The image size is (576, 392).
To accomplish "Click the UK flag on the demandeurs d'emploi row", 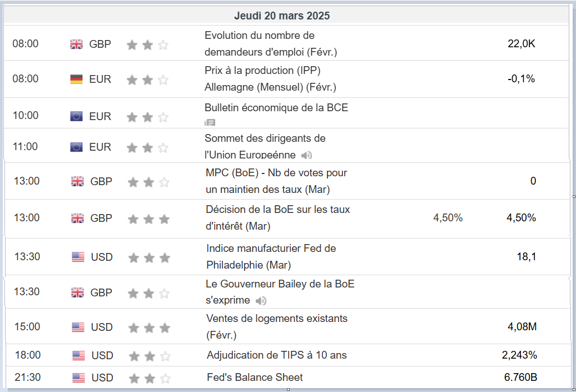I will (x=76, y=44).
